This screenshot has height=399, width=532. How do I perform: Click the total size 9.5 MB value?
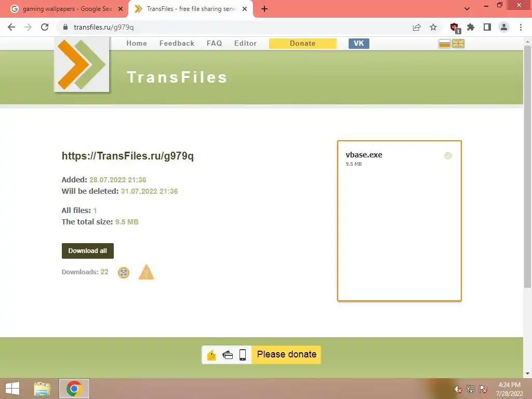coord(127,222)
